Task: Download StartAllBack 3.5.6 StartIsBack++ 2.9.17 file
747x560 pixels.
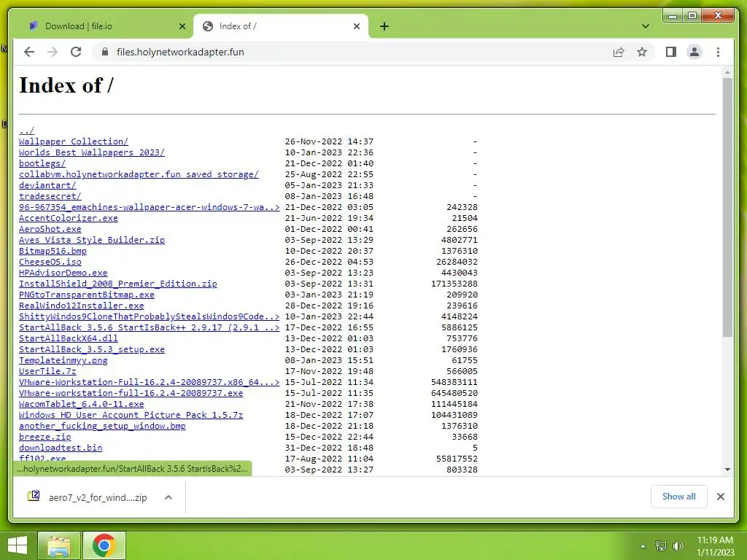Action: [x=149, y=327]
